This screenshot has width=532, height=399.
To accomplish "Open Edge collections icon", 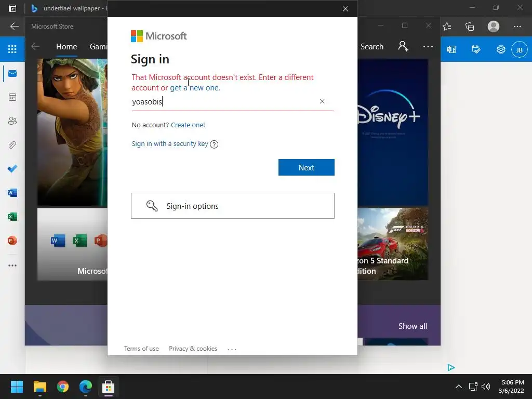I will [470, 26].
